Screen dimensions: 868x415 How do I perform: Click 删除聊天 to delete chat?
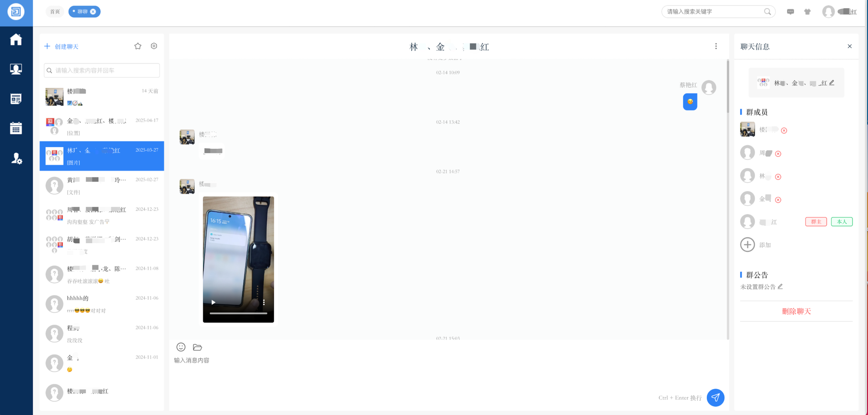coord(796,311)
